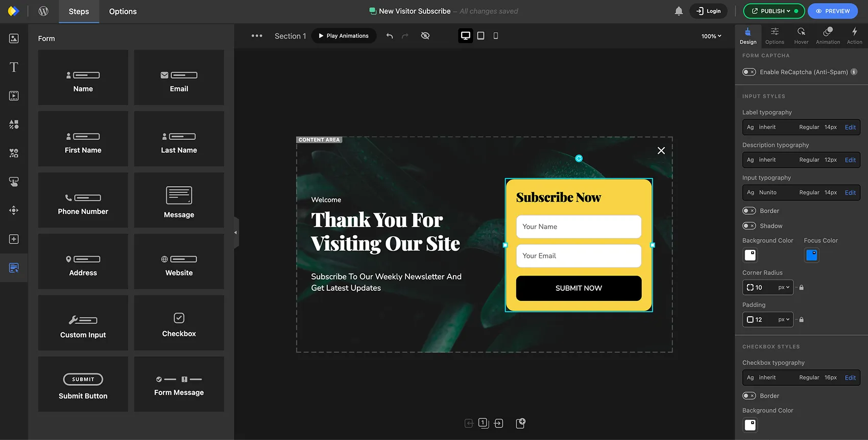Click the ReCaptcha info icon
The width and height of the screenshot is (868, 440).
(x=854, y=72)
